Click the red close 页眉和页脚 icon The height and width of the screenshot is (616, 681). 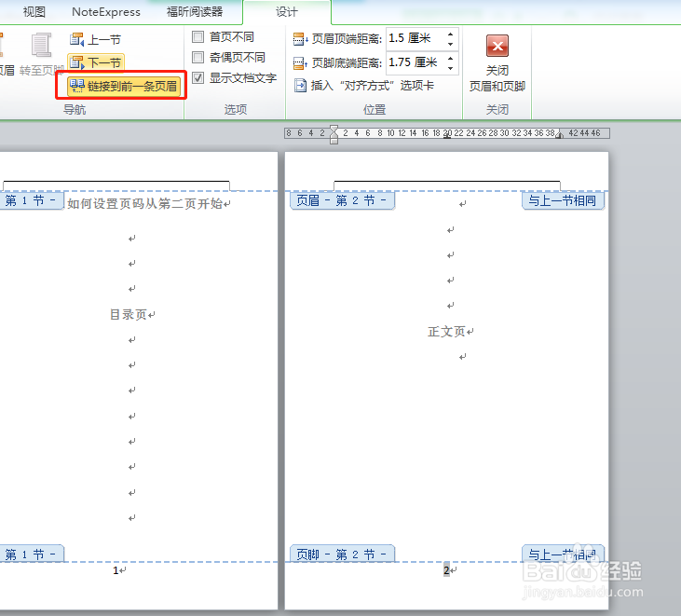pos(497,46)
